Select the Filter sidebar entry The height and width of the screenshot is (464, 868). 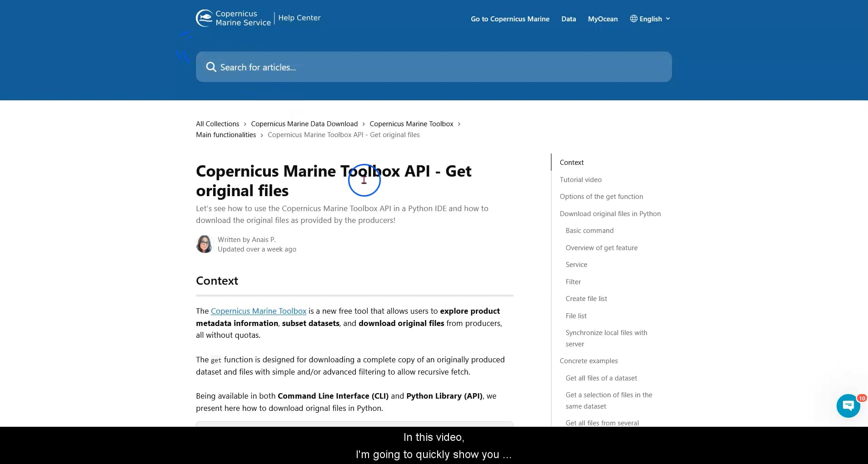pyautogui.click(x=573, y=281)
